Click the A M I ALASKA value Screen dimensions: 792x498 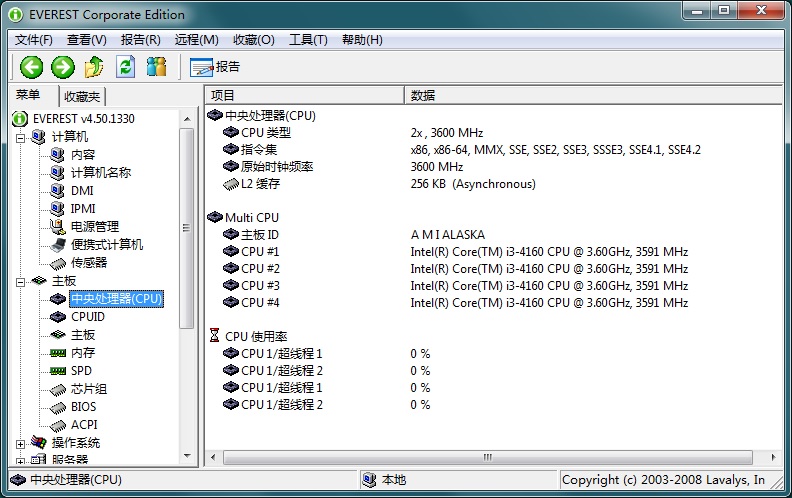pos(448,235)
